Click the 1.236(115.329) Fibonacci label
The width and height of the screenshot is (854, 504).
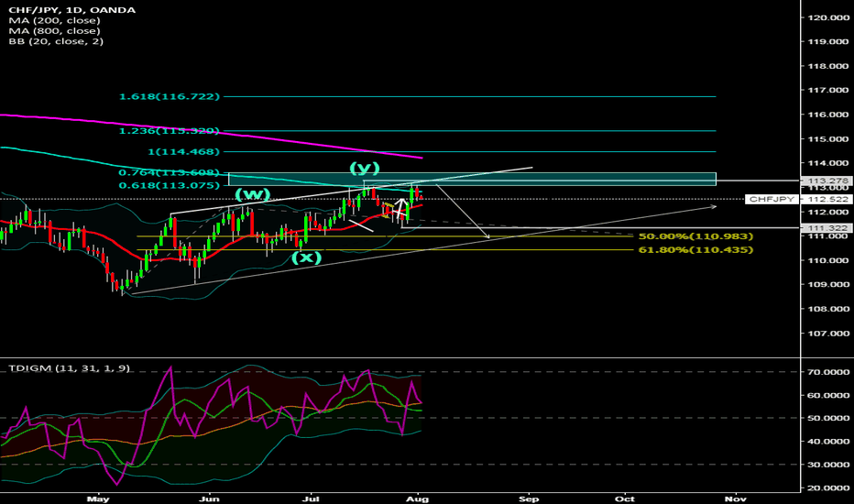[x=170, y=131]
